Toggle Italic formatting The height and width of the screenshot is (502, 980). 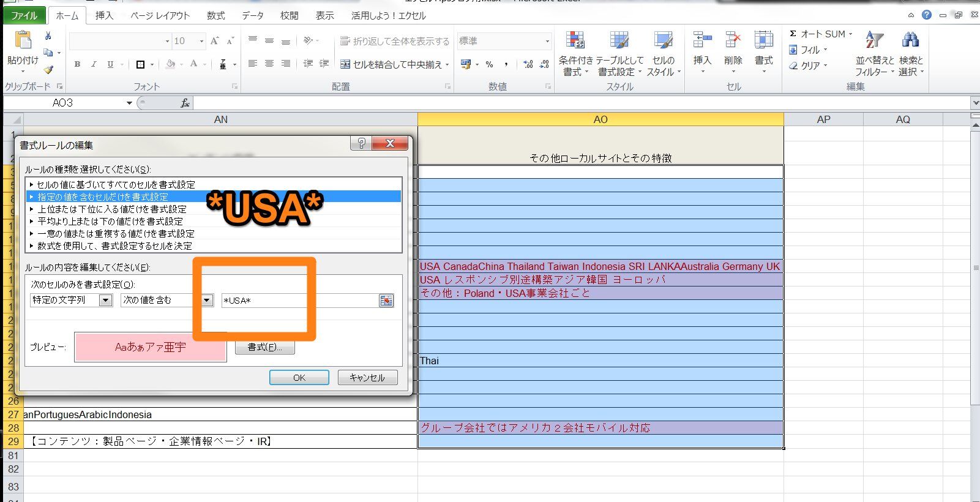click(94, 64)
